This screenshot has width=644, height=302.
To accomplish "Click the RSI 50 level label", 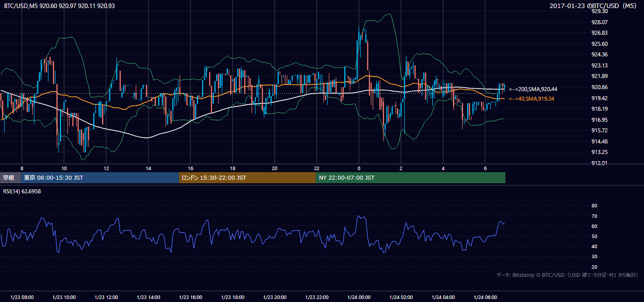I will [x=594, y=236].
